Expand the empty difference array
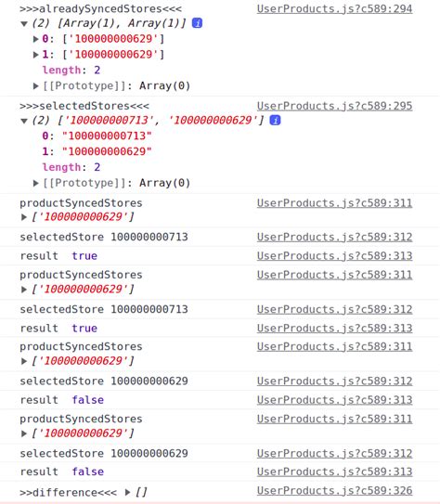Viewport: 440px width, 504px height. pos(127,492)
